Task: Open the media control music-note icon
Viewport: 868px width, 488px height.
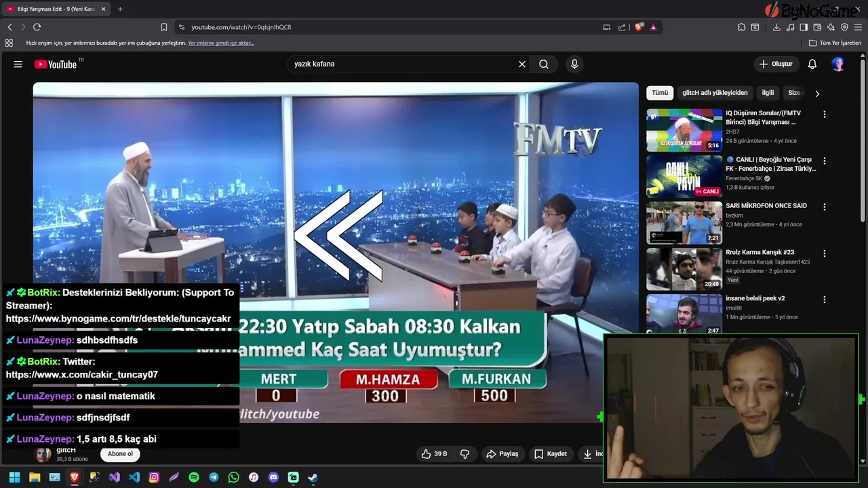Action: pyautogui.click(x=790, y=27)
